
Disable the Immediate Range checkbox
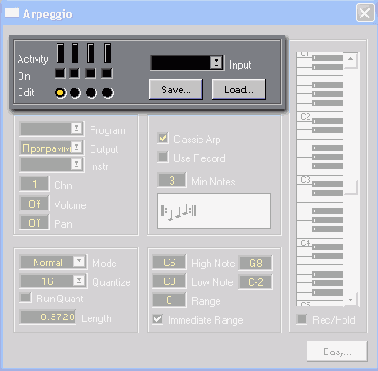pos(158,319)
